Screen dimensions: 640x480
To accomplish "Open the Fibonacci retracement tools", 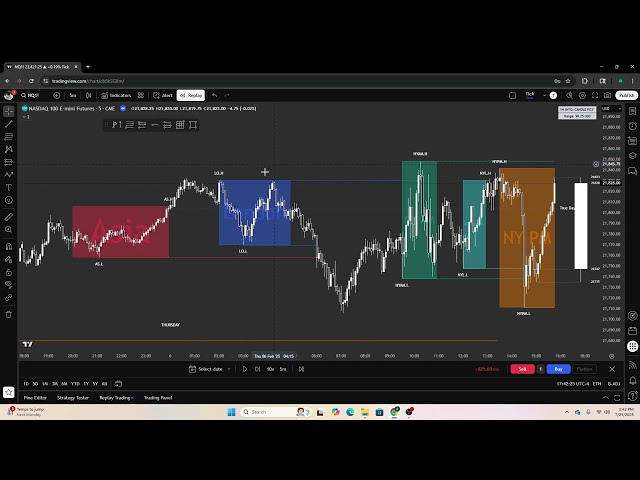I will [9, 136].
